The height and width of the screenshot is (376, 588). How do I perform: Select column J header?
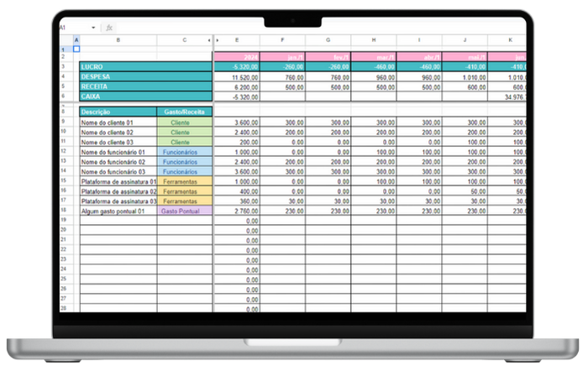[x=465, y=40]
